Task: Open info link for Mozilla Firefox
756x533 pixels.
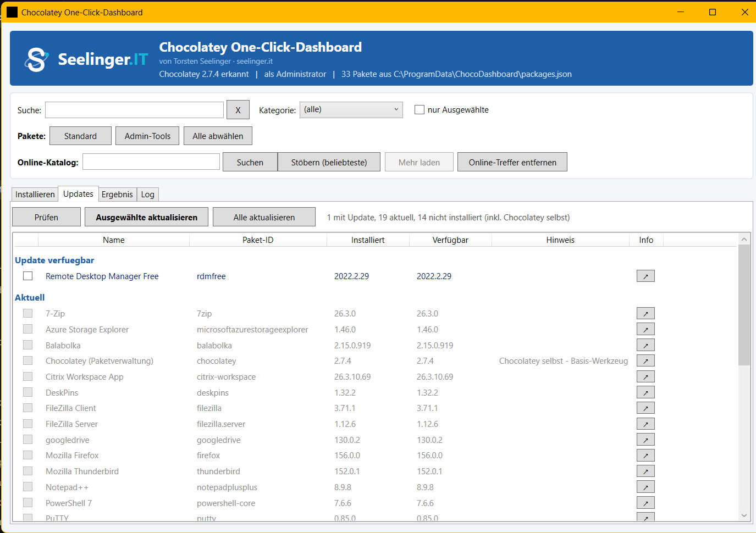Action: click(645, 456)
